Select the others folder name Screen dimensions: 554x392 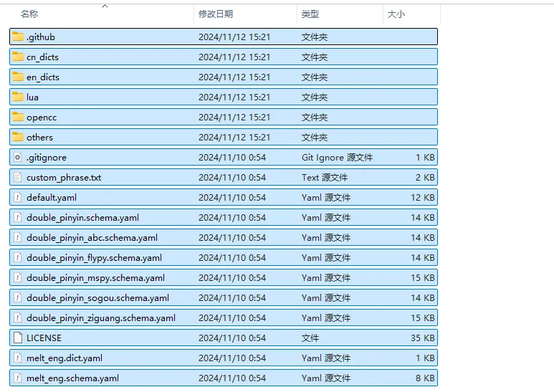(x=39, y=138)
